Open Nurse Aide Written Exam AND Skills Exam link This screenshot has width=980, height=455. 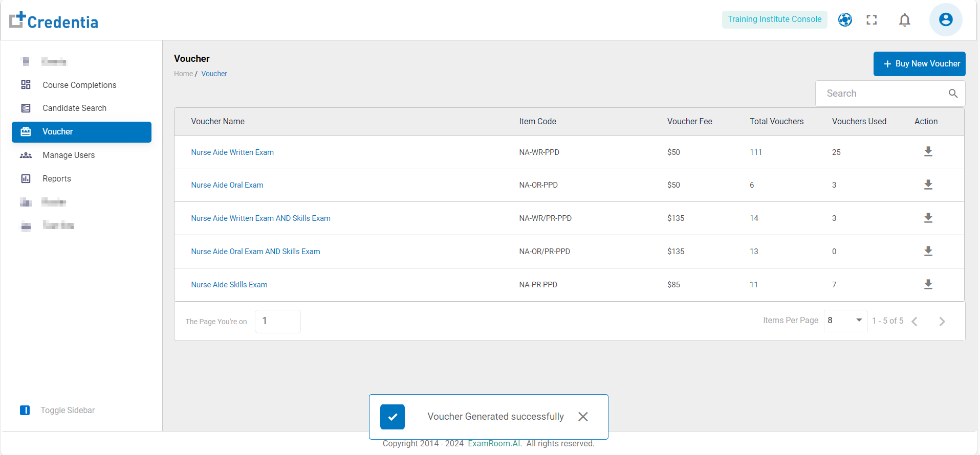(x=260, y=218)
